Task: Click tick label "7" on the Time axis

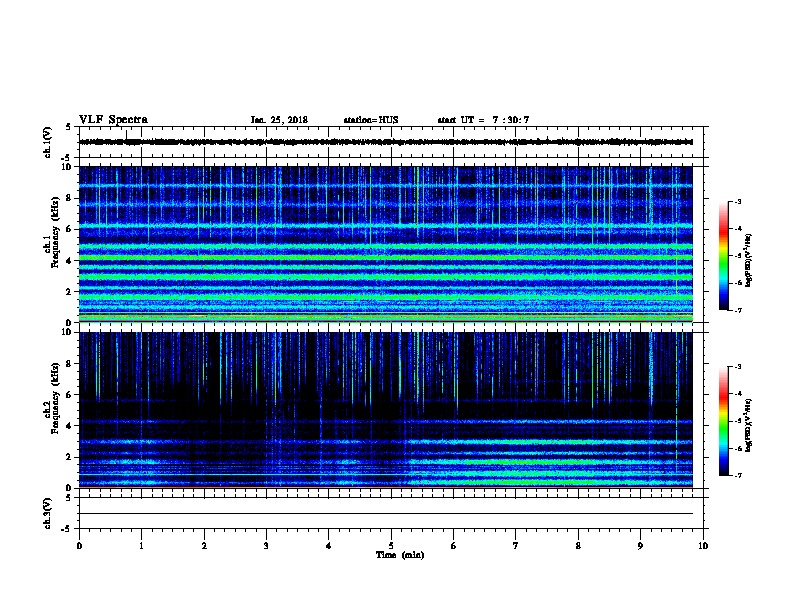Action: coord(516,546)
